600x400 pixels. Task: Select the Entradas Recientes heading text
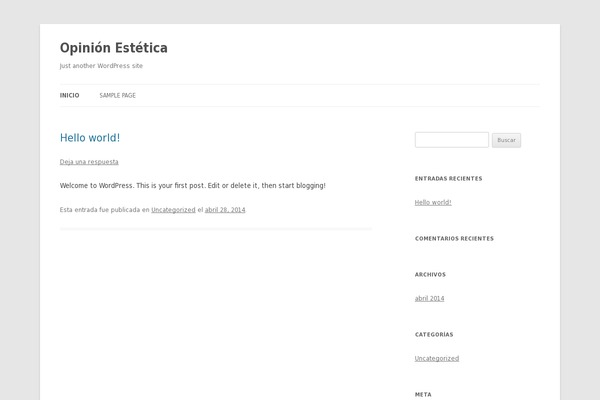coord(448,179)
